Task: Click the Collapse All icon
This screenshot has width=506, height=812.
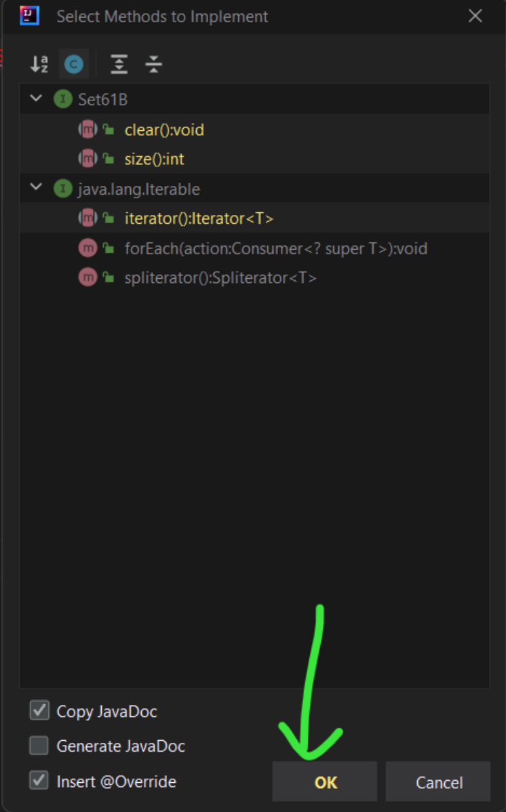Action: point(154,64)
